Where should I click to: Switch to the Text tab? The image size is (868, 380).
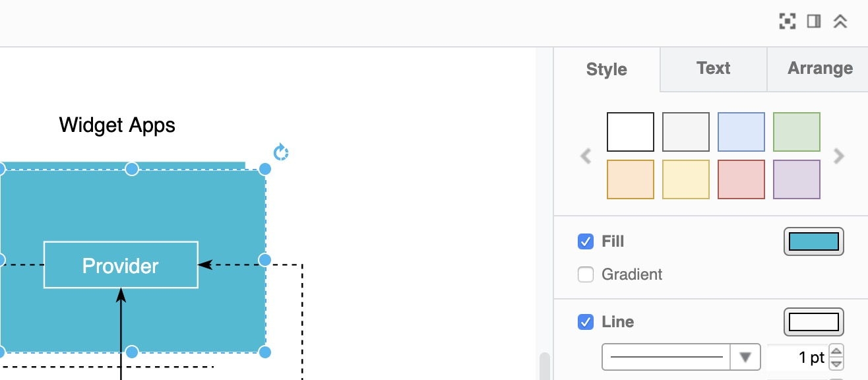click(713, 69)
